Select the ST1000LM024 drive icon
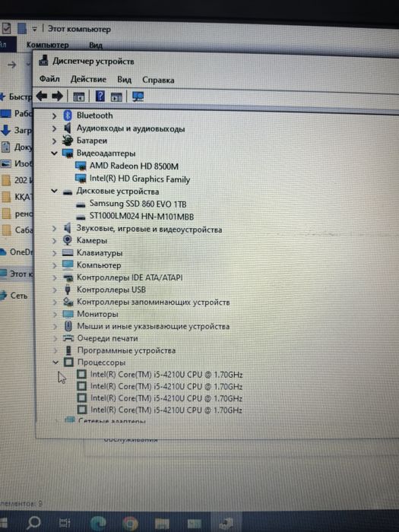 (81, 217)
